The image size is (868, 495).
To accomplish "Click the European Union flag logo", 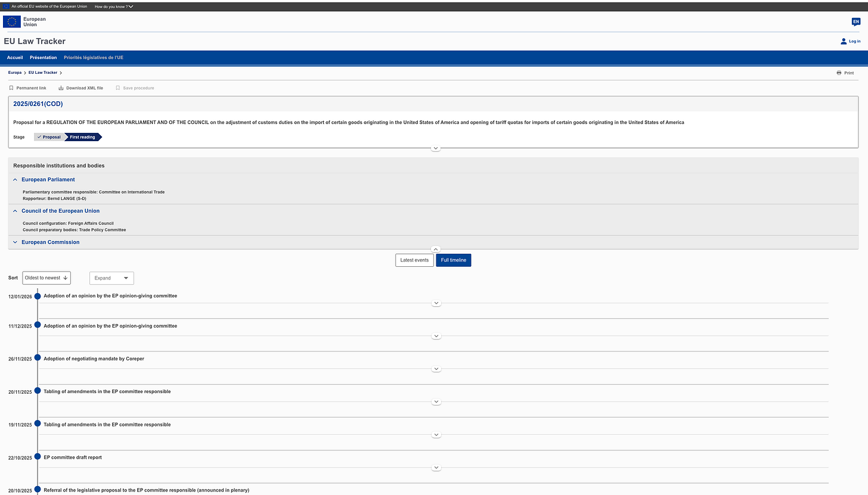I will [x=12, y=21].
